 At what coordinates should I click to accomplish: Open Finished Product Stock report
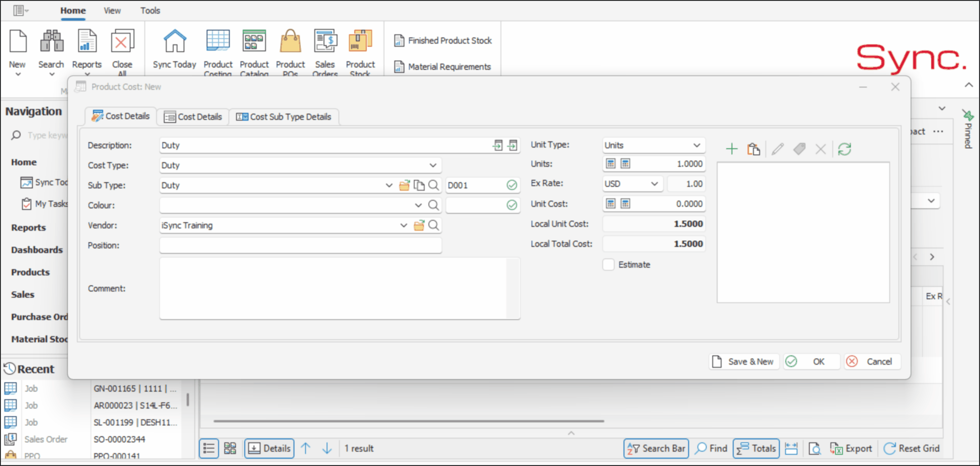coord(443,41)
